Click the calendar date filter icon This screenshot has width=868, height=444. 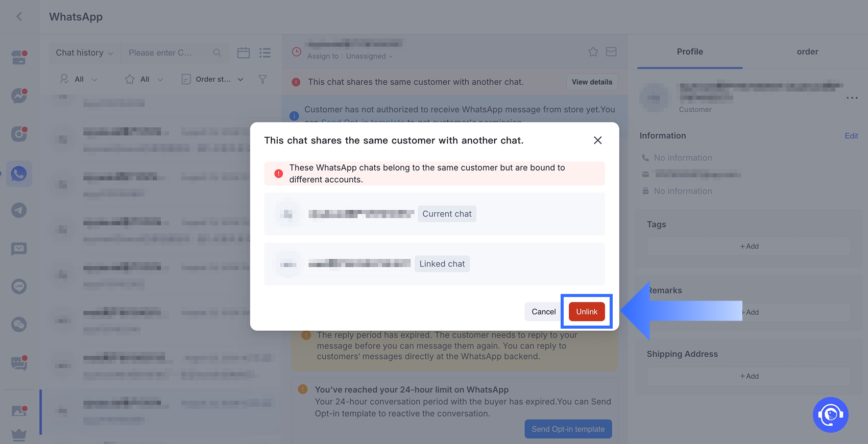(x=244, y=53)
